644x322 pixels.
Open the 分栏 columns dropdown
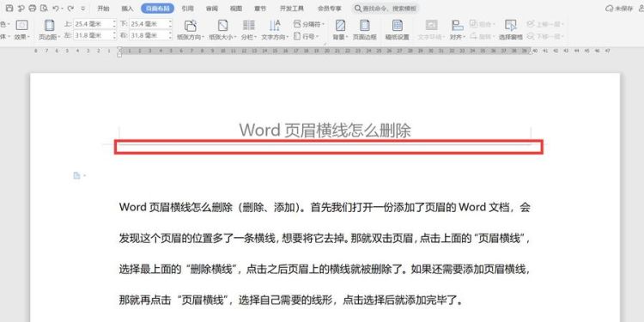249,30
